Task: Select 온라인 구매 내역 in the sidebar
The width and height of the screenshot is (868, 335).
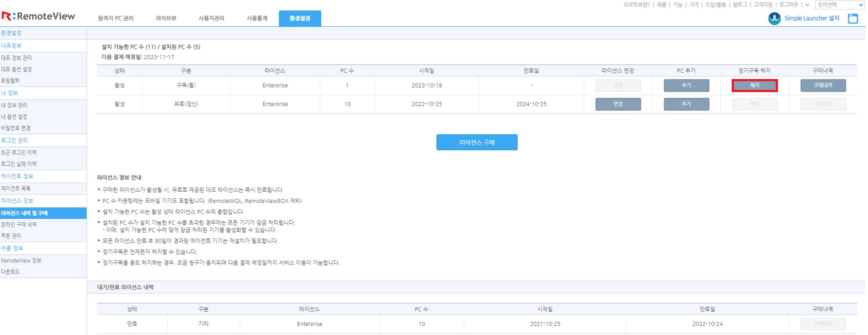Action: [x=19, y=224]
